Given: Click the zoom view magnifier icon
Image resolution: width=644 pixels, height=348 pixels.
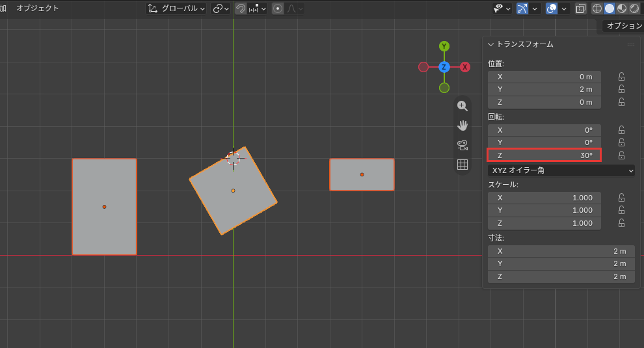Looking at the screenshot, I should (463, 106).
